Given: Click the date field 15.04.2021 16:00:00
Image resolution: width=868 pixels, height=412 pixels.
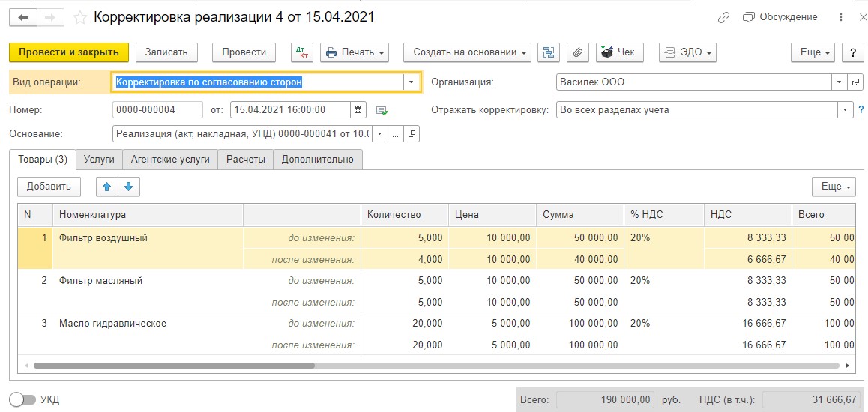Looking at the screenshot, I should tap(291, 109).
